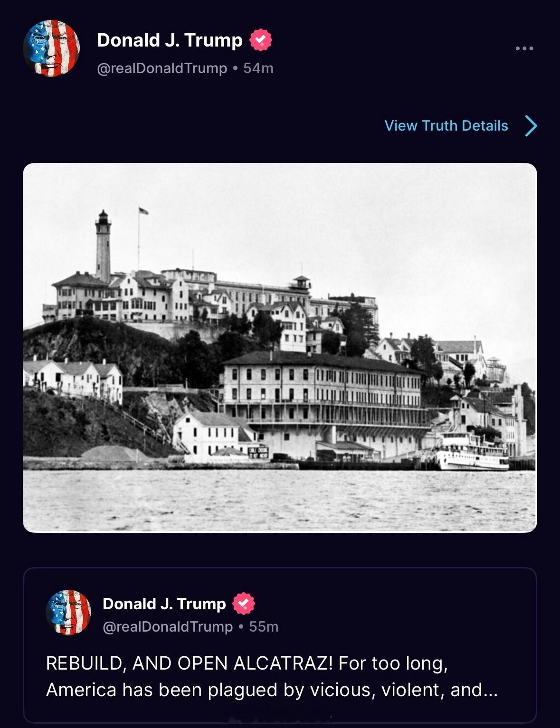This screenshot has width=560, height=728.
Task: Click the 55m timestamp on quoted post
Action: point(264,627)
